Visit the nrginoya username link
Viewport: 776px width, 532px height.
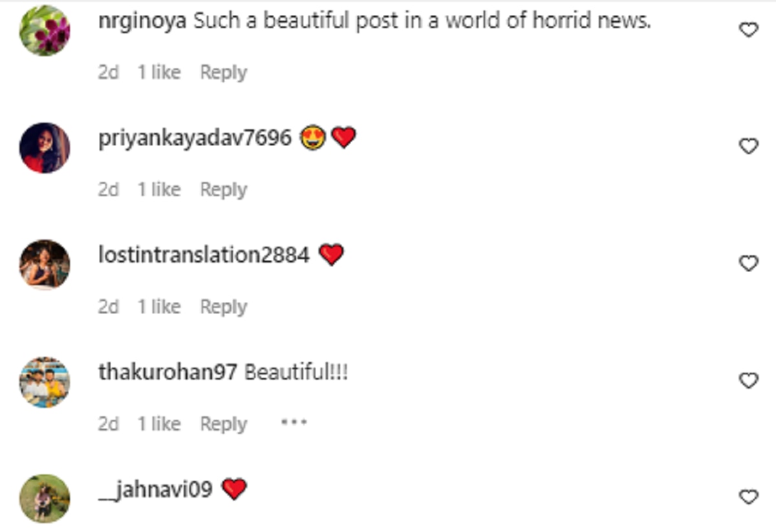142,21
